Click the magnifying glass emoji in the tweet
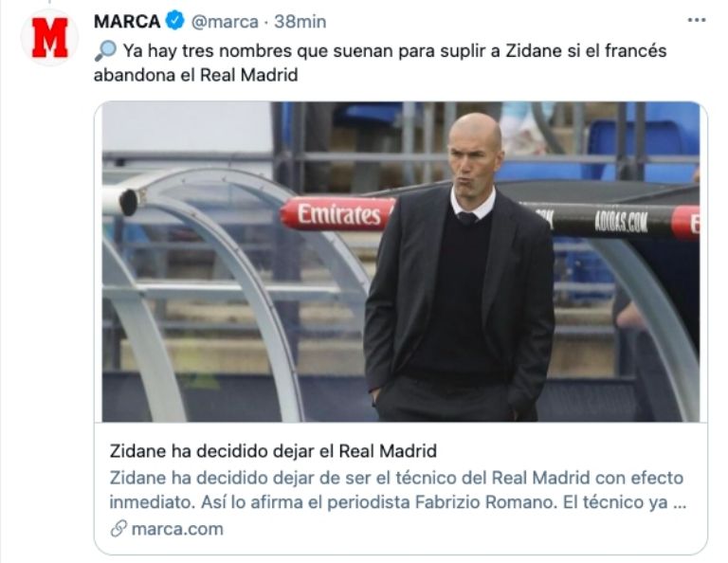The height and width of the screenshot is (563, 728). 105,50
